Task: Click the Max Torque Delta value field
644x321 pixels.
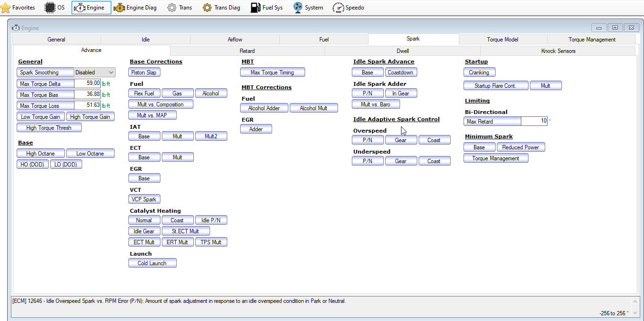Action: tap(87, 83)
